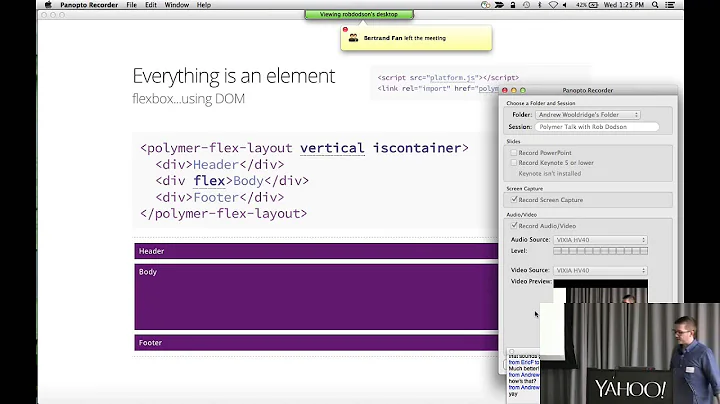Click the audio Level meter

[601, 251]
